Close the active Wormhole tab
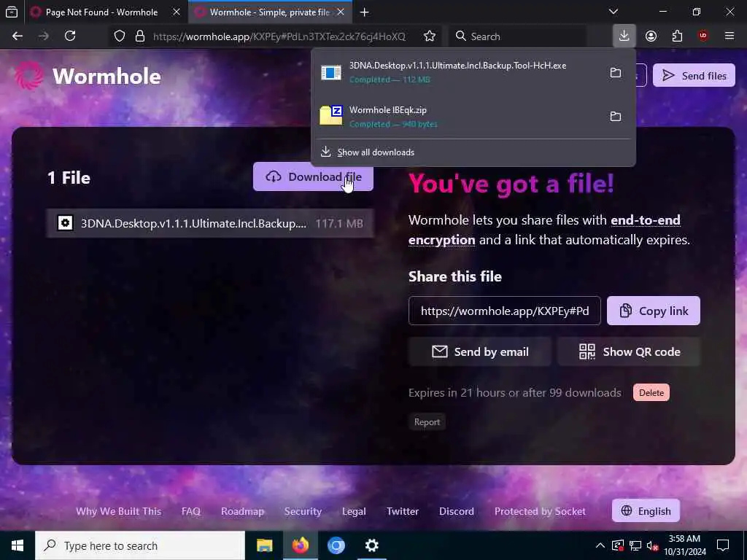The image size is (747, 560). click(341, 12)
